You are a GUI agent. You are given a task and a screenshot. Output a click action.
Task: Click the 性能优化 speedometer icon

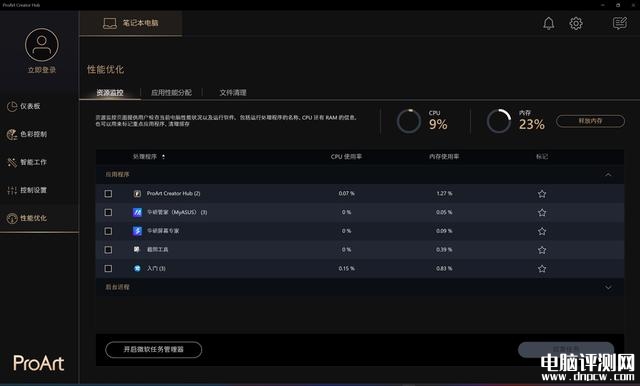click(12, 218)
